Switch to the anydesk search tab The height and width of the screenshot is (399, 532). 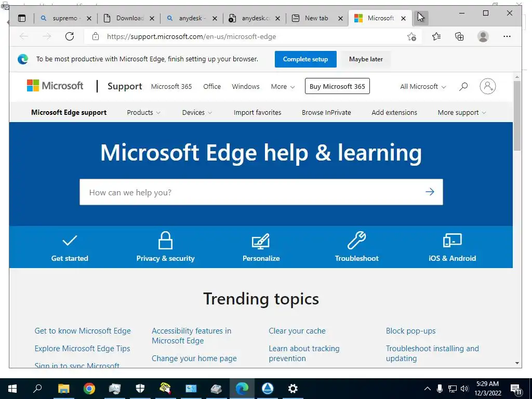[187, 18]
